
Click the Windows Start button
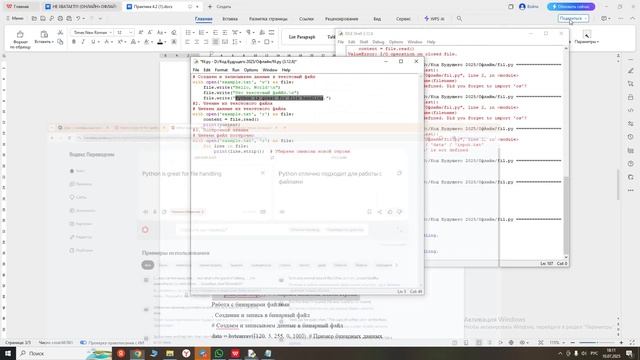pos(8,353)
